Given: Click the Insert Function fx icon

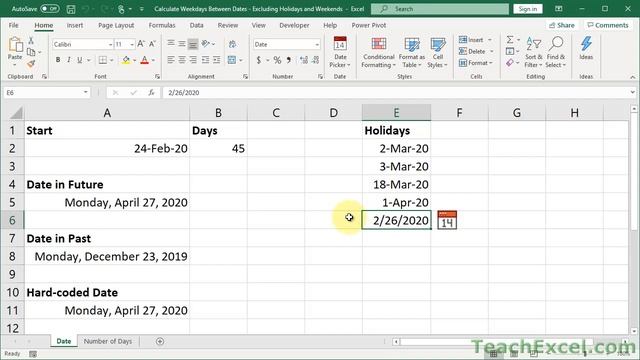Looking at the screenshot, I should click(x=151, y=93).
